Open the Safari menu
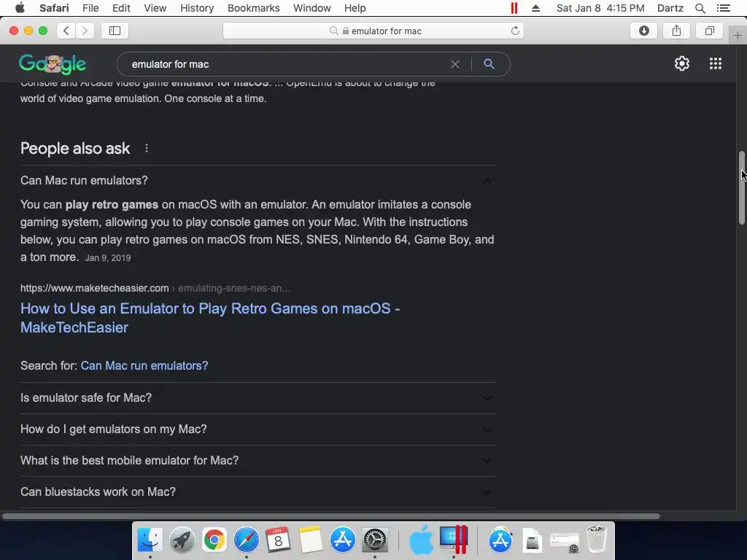The width and height of the screenshot is (747, 560). coord(54,8)
